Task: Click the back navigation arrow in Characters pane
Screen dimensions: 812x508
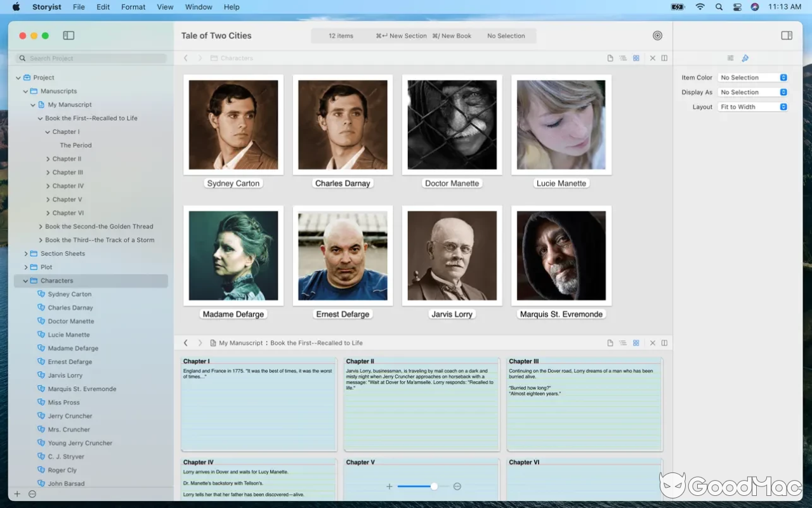Action: [185, 58]
